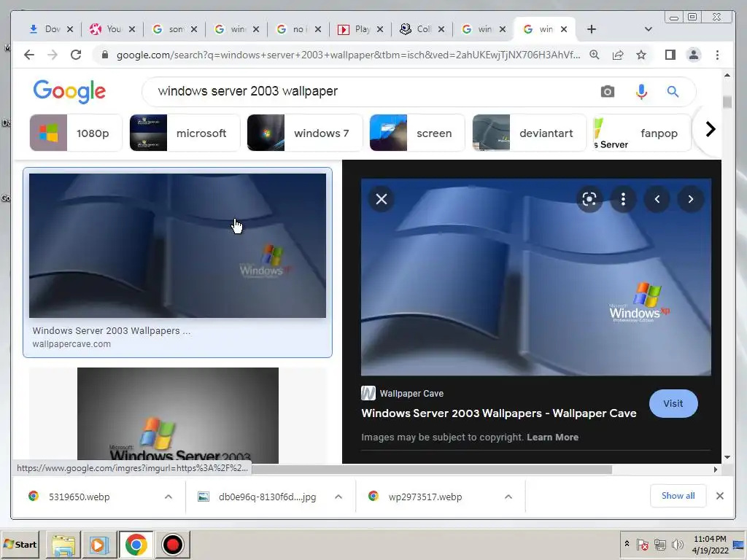Open the zoom indicator in address bar
Image resolution: width=747 pixels, height=560 pixels.
(594, 55)
